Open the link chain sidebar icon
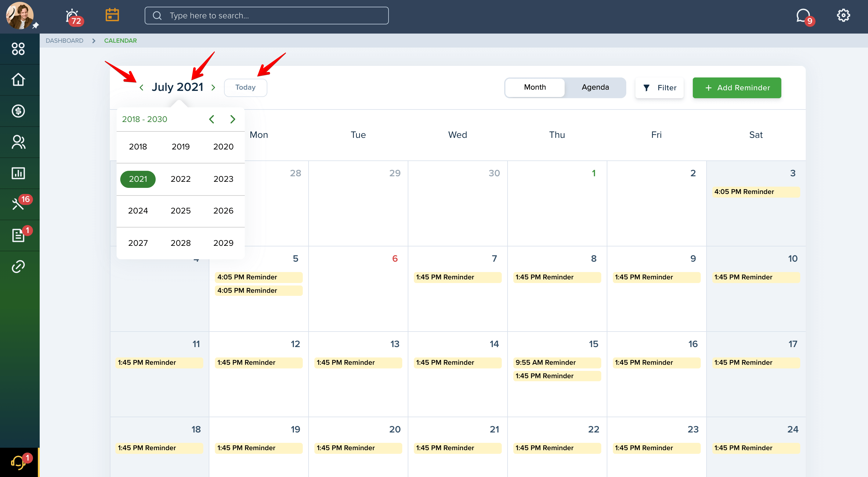The image size is (868, 477). 18,267
